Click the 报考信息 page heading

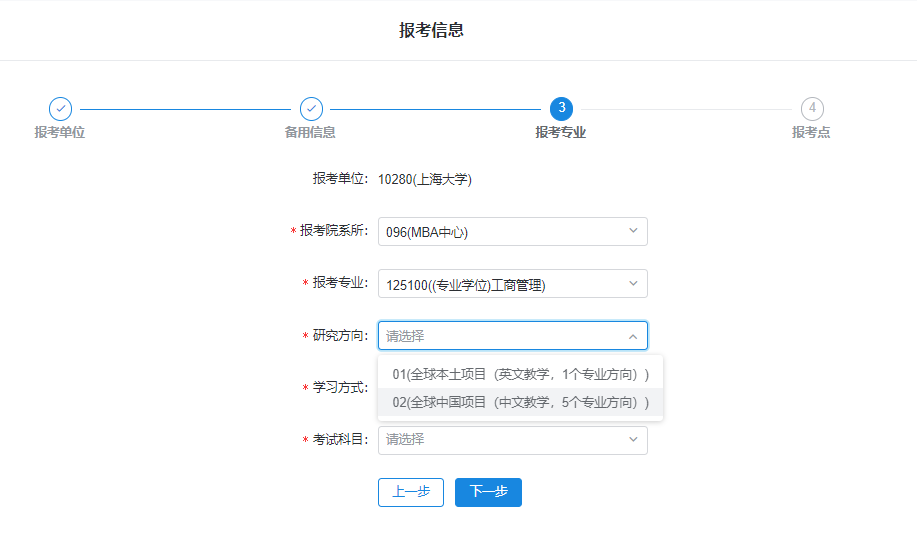pyautogui.click(x=432, y=30)
